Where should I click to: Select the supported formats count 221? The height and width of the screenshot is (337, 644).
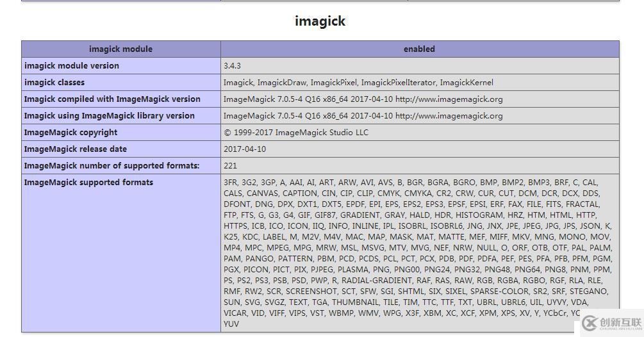tap(231, 166)
